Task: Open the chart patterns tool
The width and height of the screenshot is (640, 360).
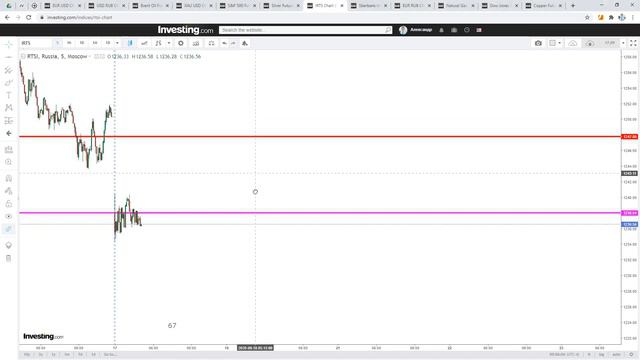Action: (x=9, y=108)
